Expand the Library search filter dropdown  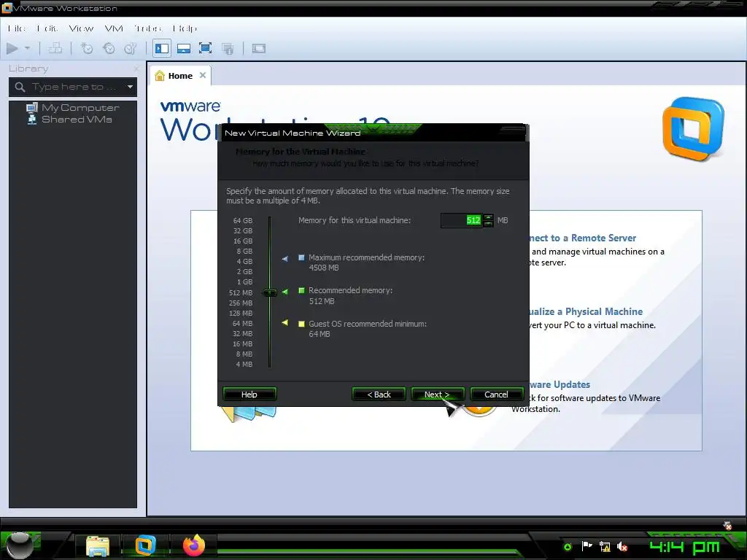(130, 87)
